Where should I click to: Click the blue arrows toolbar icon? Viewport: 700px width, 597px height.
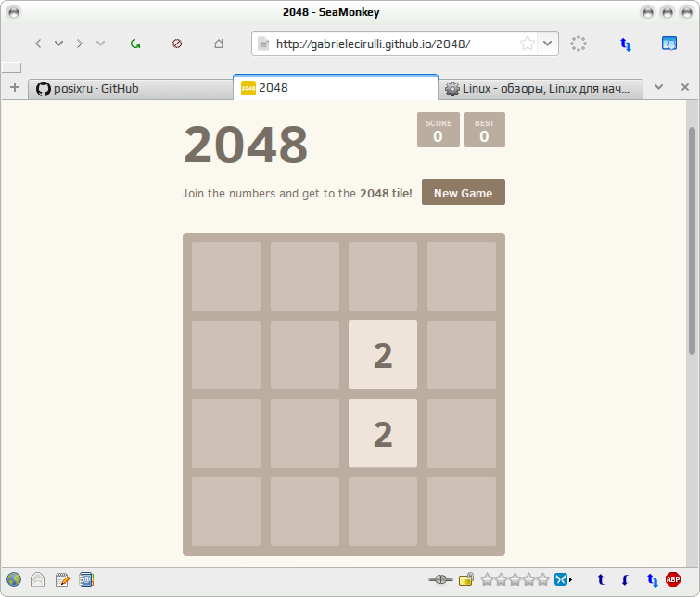pyautogui.click(x=626, y=44)
